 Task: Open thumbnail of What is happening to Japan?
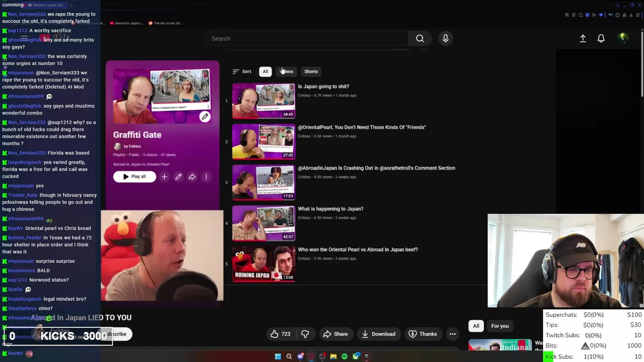pos(263,223)
